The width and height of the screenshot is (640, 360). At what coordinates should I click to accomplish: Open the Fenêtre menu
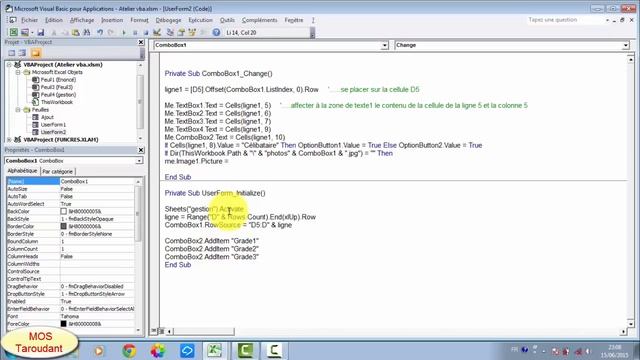coord(294,20)
